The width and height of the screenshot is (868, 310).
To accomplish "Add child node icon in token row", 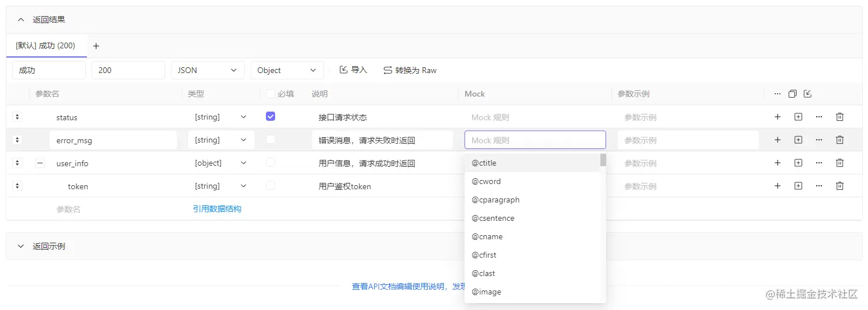I will coord(798,186).
